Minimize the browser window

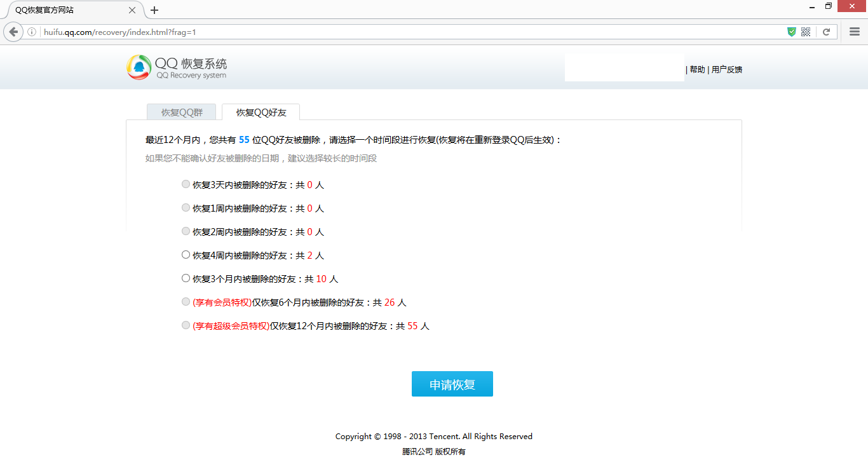[x=813, y=6]
